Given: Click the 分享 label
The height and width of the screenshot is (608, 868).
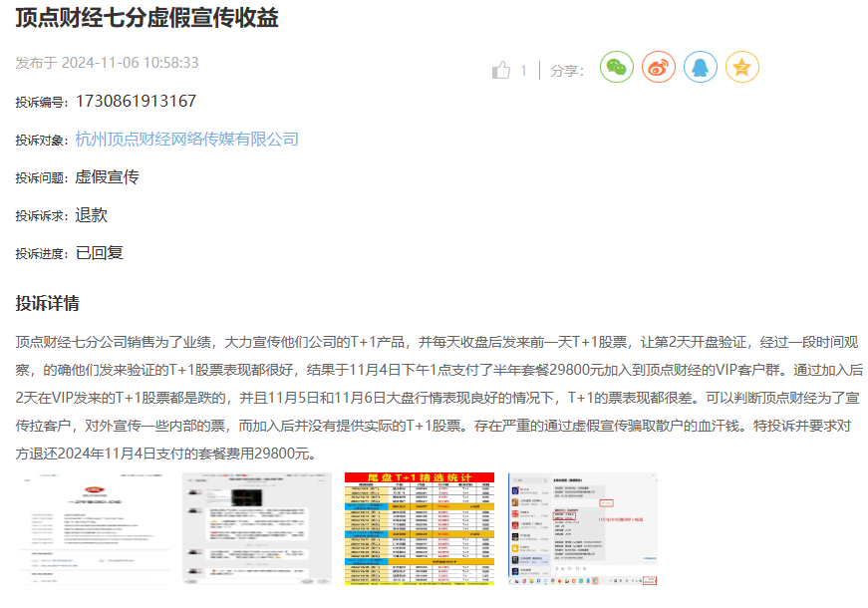Looking at the screenshot, I should (x=567, y=71).
